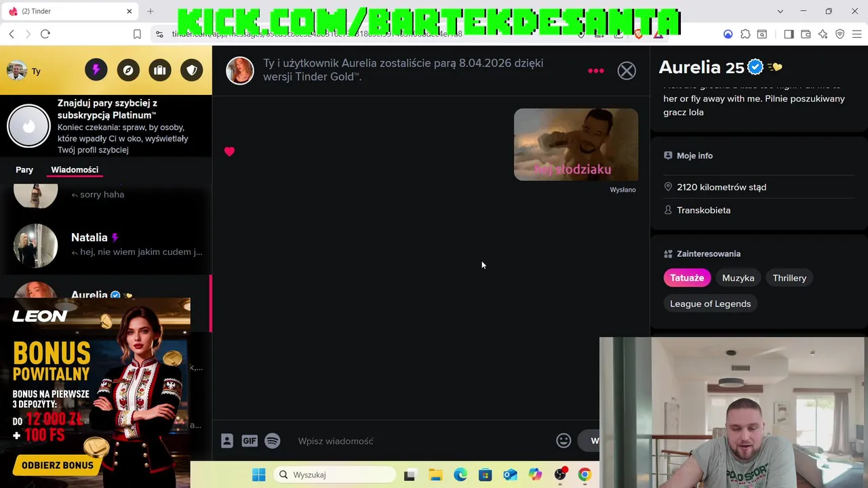Open Google Chrome from the taskbar

point(585,475)
